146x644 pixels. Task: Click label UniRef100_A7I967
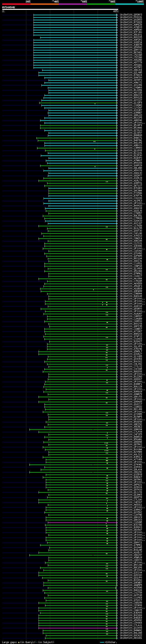pos(131,331)
